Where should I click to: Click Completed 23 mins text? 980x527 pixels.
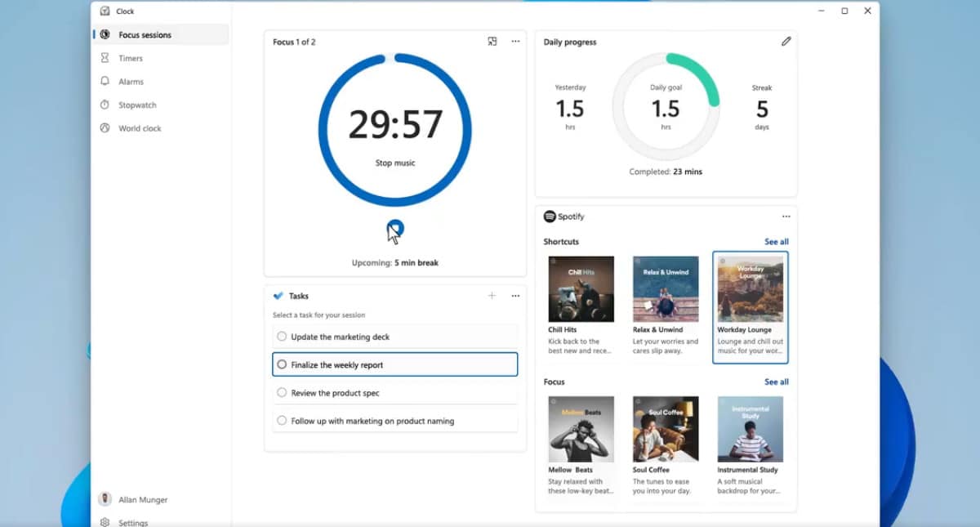point(666,172)
